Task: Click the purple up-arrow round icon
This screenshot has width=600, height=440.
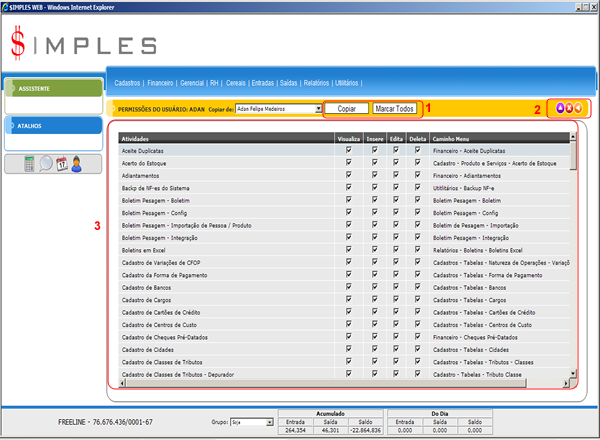Action: pos(559,108)
